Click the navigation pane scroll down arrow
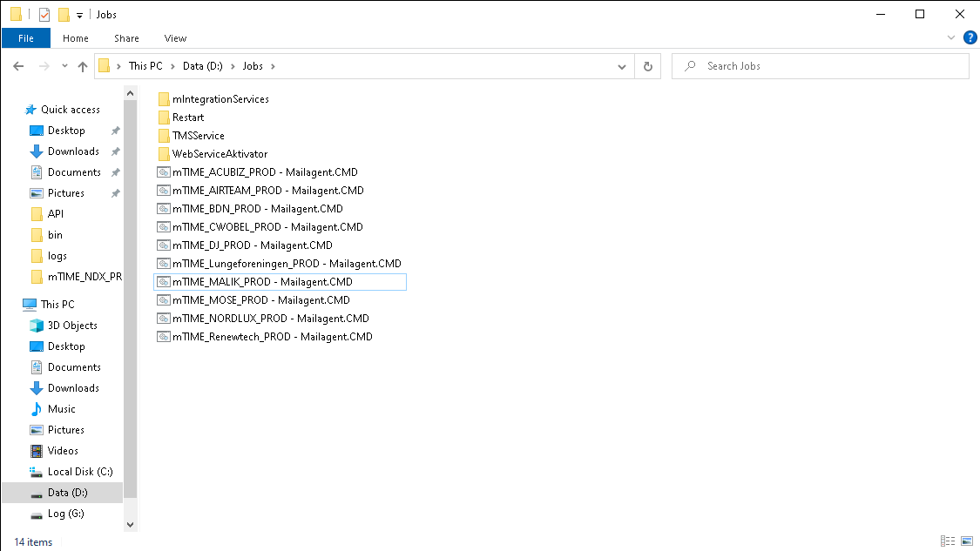This screenshot has height=551, width=980. (131, 525)
